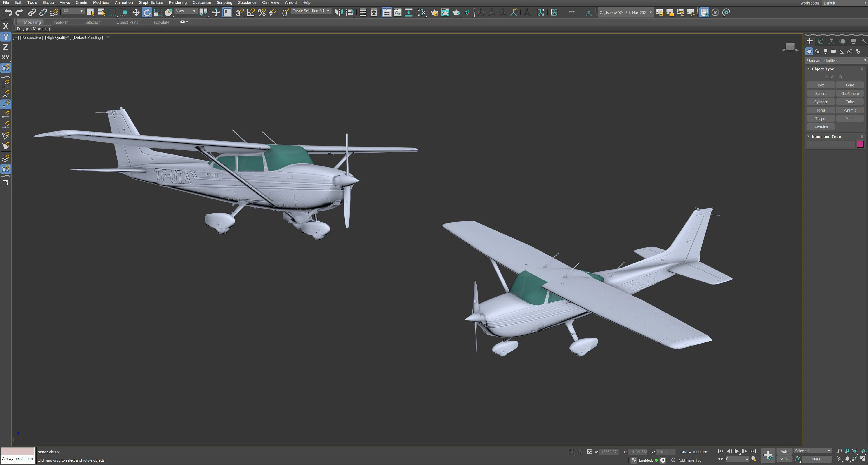Show the Cameras category icon
This screenshot has height=465, width=868.
[833, 51]
